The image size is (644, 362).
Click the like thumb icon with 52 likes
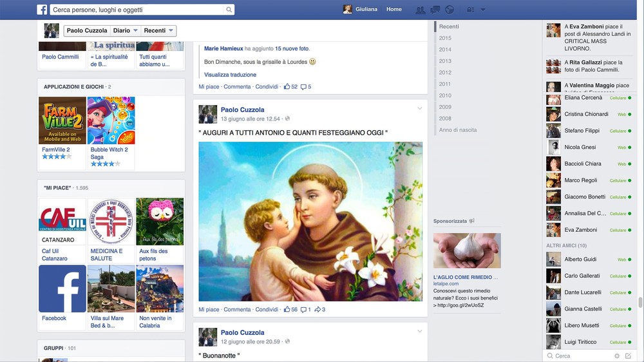[x=287, y=86]
